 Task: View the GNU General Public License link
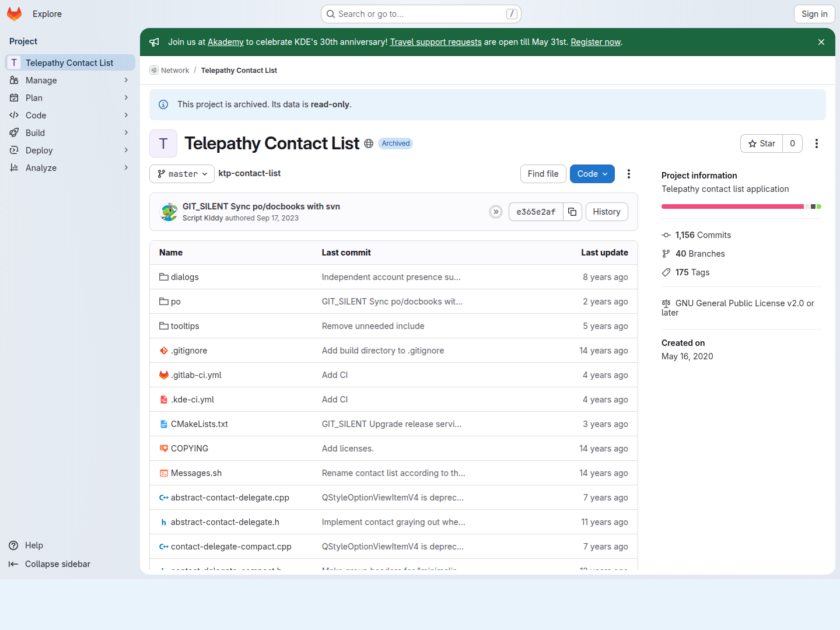(x=738, y=307)
